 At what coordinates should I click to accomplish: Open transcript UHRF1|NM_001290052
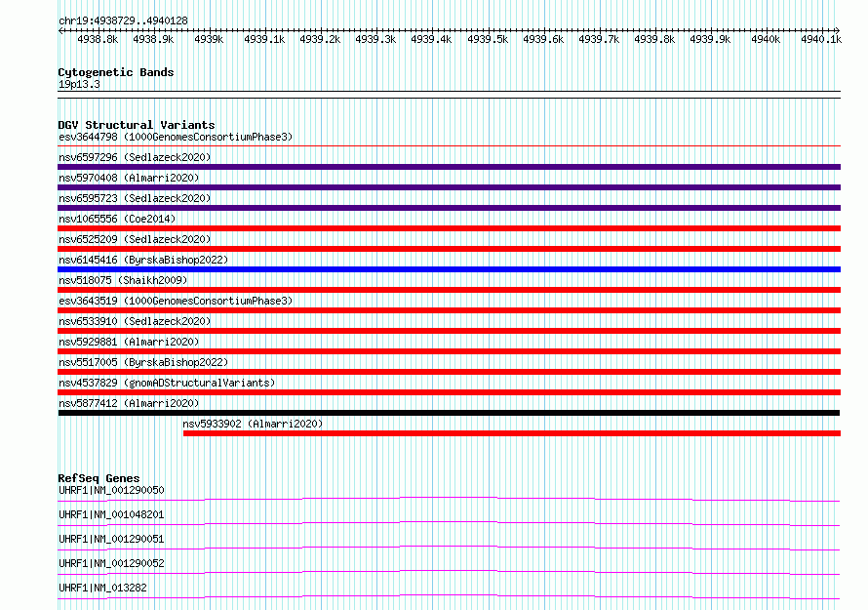click(111, 563)
